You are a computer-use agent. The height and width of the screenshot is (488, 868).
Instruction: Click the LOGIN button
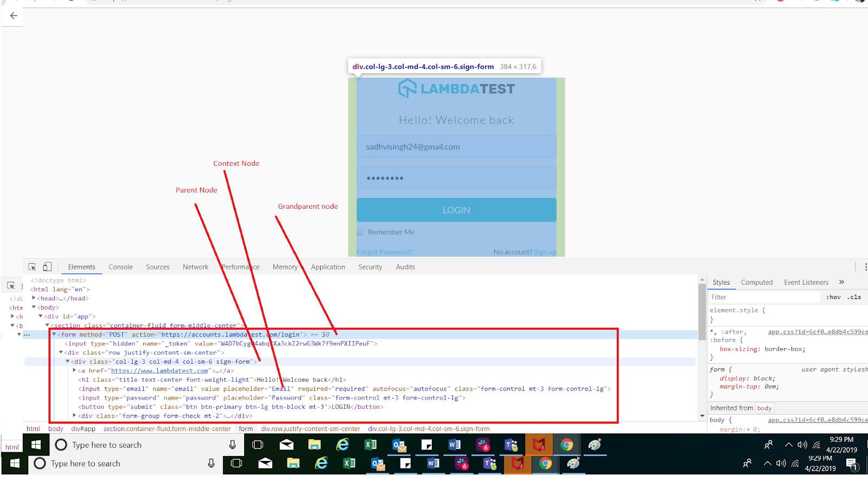point(456,210)
